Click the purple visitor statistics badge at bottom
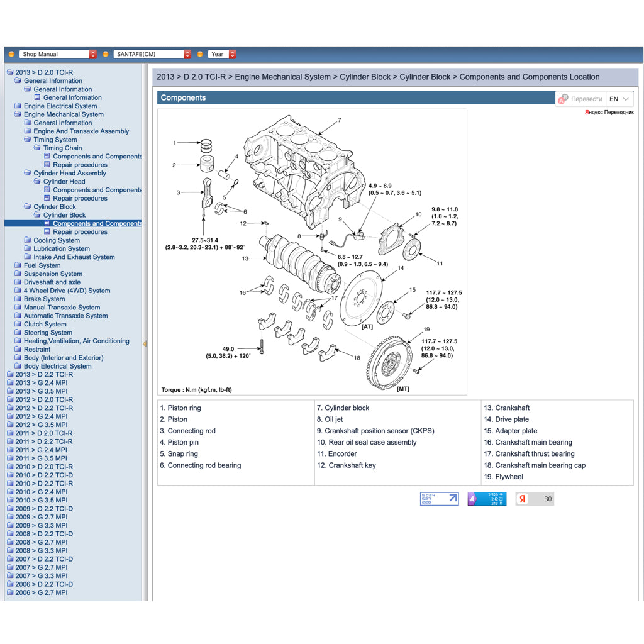The width and height of the screenshot is (644, 644). pos(486,498)
